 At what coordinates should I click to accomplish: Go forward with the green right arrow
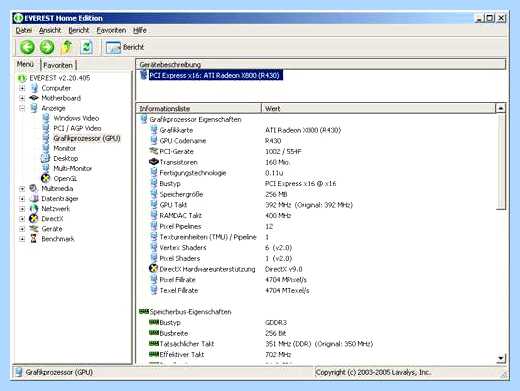(x=47, y=47)
